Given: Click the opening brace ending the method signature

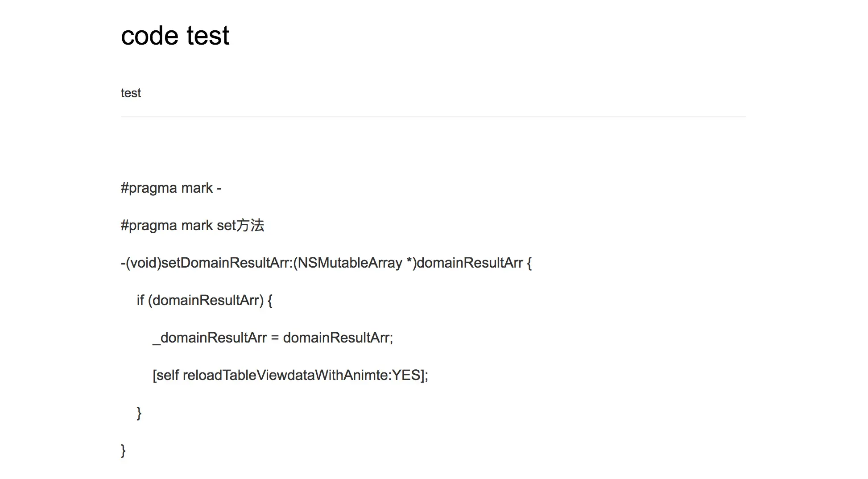Looking at the screenshot, I should [529, 263].
